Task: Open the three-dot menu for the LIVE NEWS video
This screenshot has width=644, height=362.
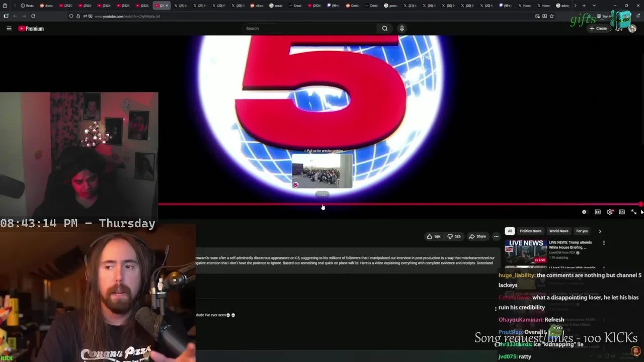Action: point(604,243)
